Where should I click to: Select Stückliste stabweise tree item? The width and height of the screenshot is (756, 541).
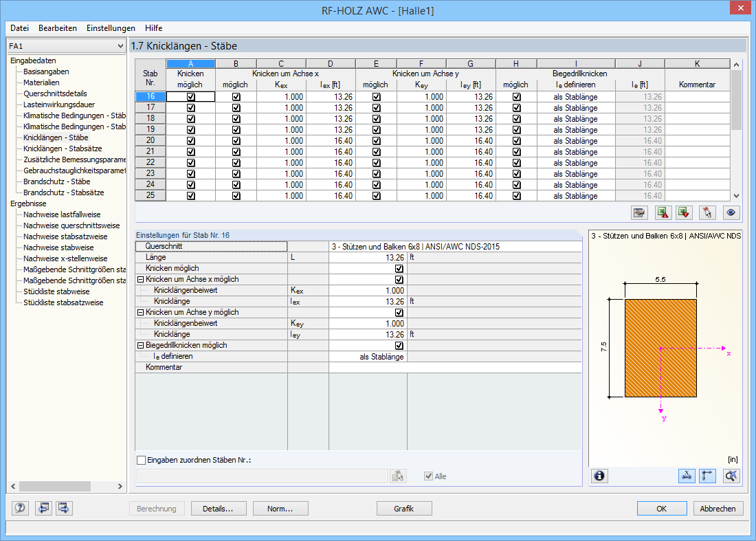click(x=56, y=291)
